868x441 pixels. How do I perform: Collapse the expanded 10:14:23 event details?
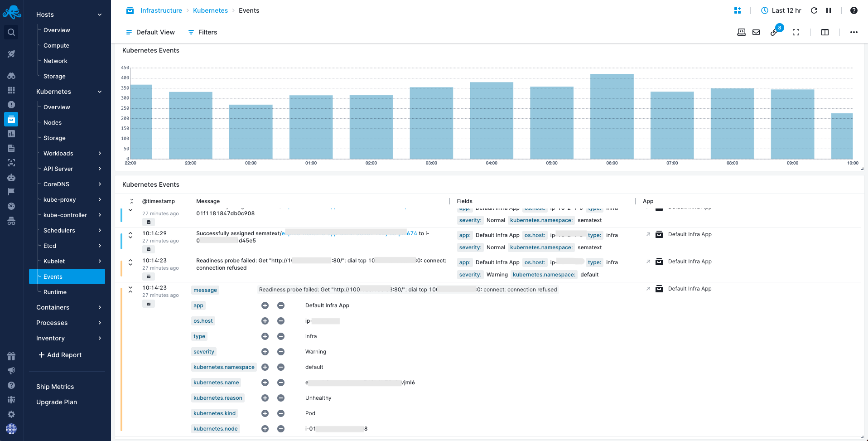coord(130,289)
